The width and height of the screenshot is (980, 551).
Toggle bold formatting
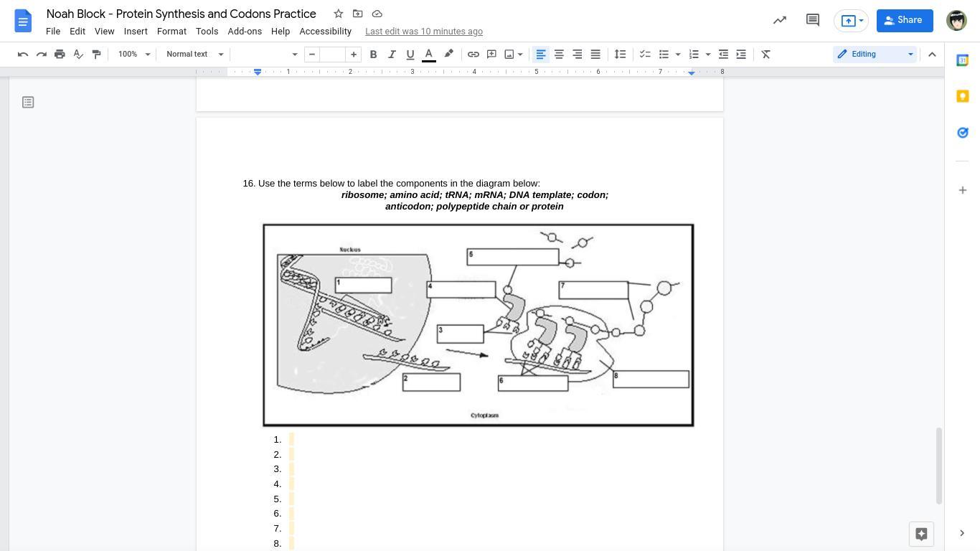tap(373, 55)
